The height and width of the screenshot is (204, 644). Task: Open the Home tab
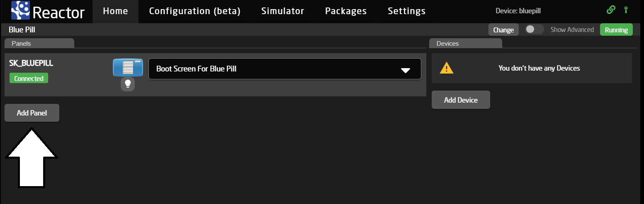click(x=115, y=11)
